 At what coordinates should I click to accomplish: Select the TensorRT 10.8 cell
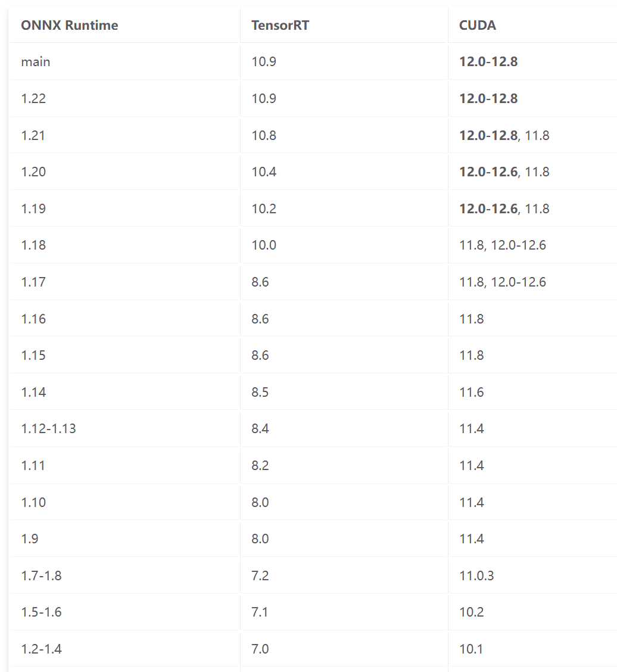point(264,135)
